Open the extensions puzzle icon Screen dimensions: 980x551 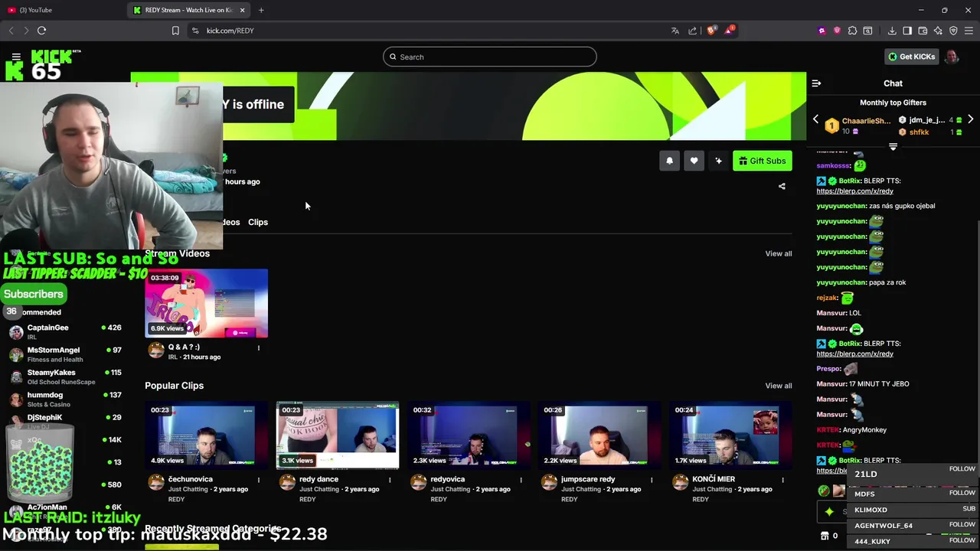pyautogui.click(x=852, y=31)
